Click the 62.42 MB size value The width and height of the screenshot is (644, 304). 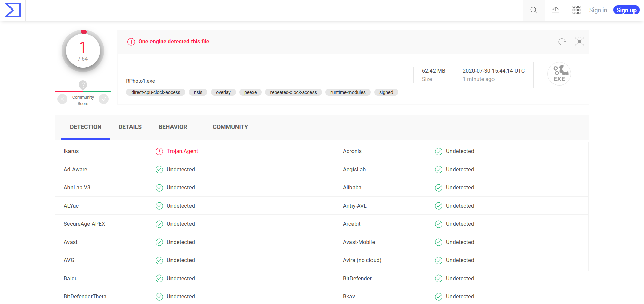coord(434,71)
